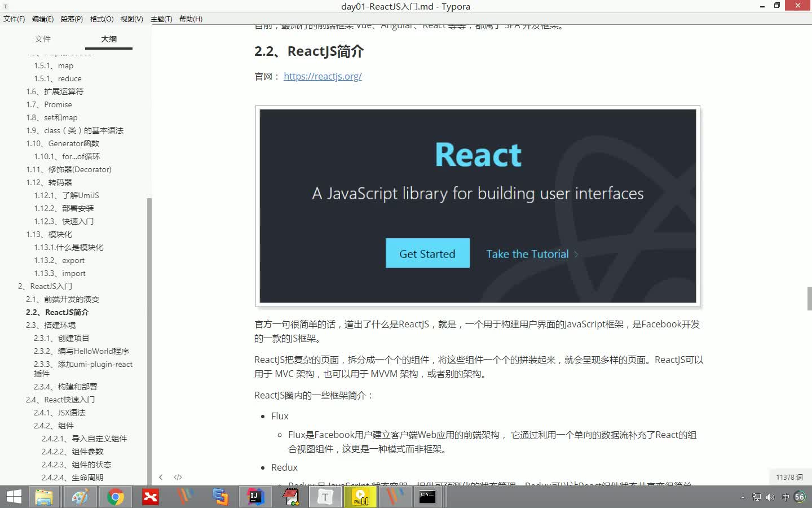Open the XMind app on taskbar
The height and width of the screenshot is (508, 812).
click(151, 497)
